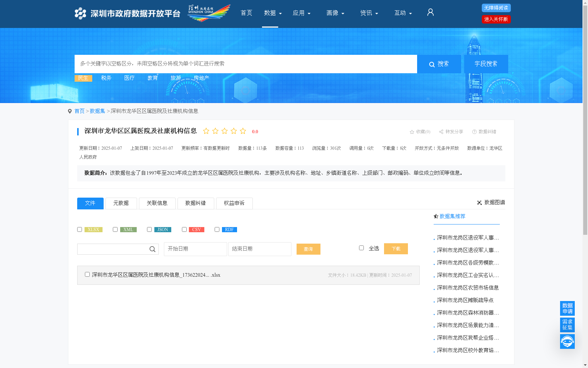Click inside the keyword search input field
Viewport: 588px width, 368px height.
click(245, 64)
